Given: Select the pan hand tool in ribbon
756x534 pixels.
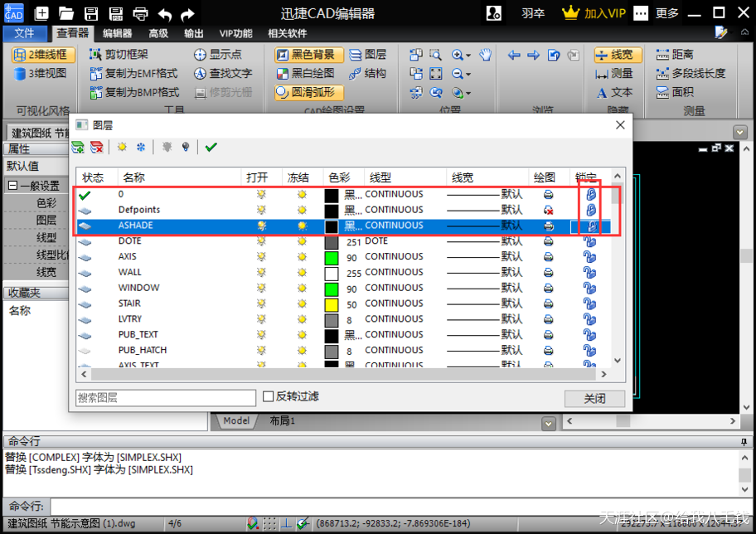Looking at the screenshot, I should click(486, 55).
